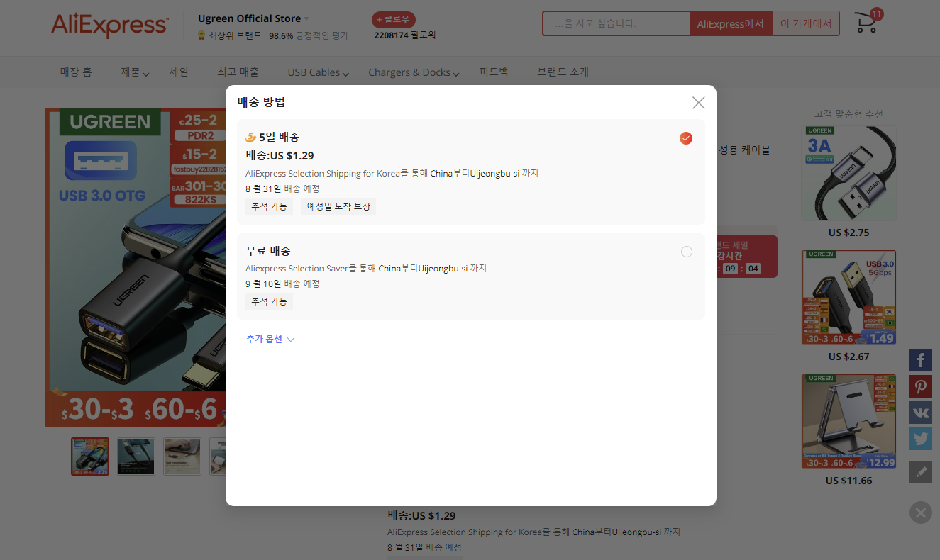The height and width of the screenshot is (560, 940).
Task: Click the 98.6% positive rating text
Action: [309, 35]
